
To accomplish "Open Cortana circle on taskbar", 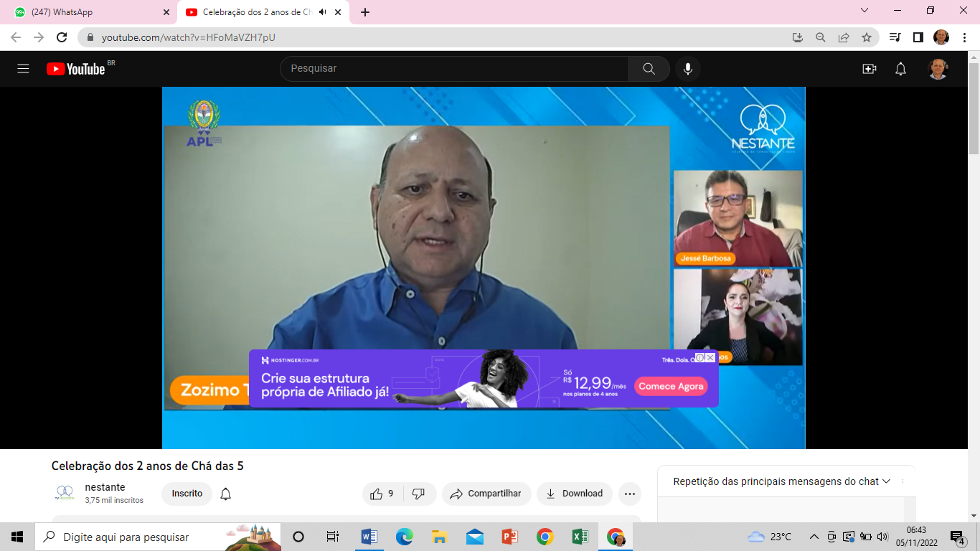I will pos(298,537).
